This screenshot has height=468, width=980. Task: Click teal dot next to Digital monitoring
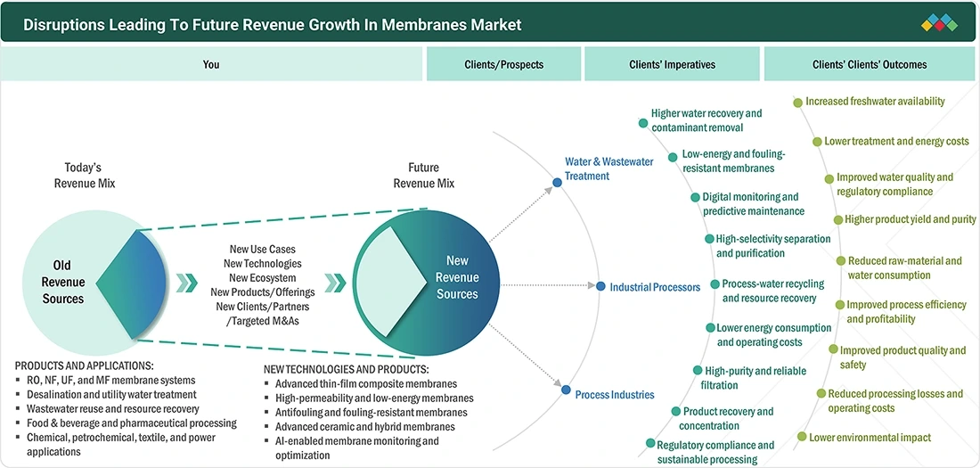[x=695, y=197]
